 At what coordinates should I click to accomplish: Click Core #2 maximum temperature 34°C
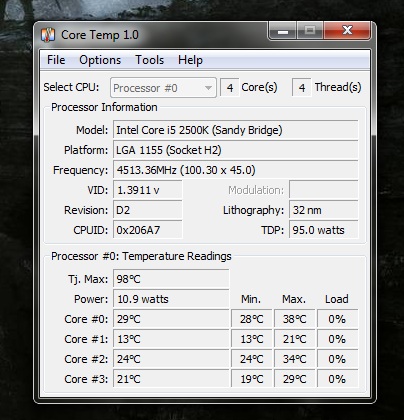(x=294, y=359)
